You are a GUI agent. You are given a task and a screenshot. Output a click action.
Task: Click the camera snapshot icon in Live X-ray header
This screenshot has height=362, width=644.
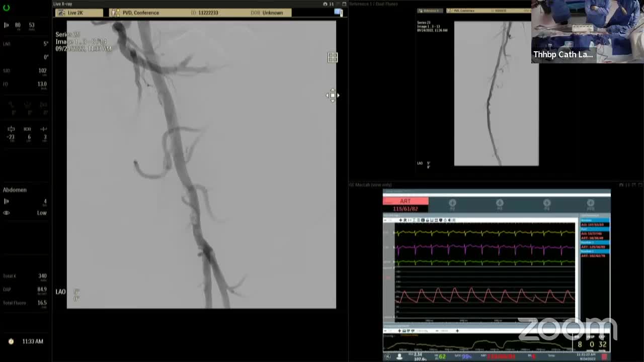coord(325,4)
